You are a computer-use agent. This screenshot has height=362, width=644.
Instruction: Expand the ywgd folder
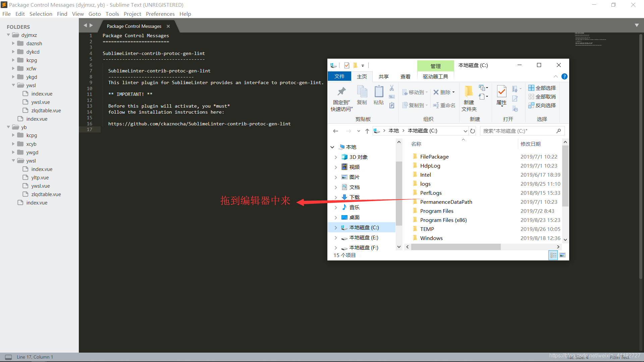click(13, 152)
